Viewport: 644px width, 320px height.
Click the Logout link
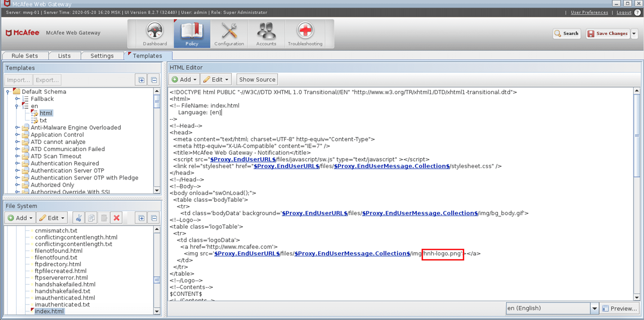(624, 12)
